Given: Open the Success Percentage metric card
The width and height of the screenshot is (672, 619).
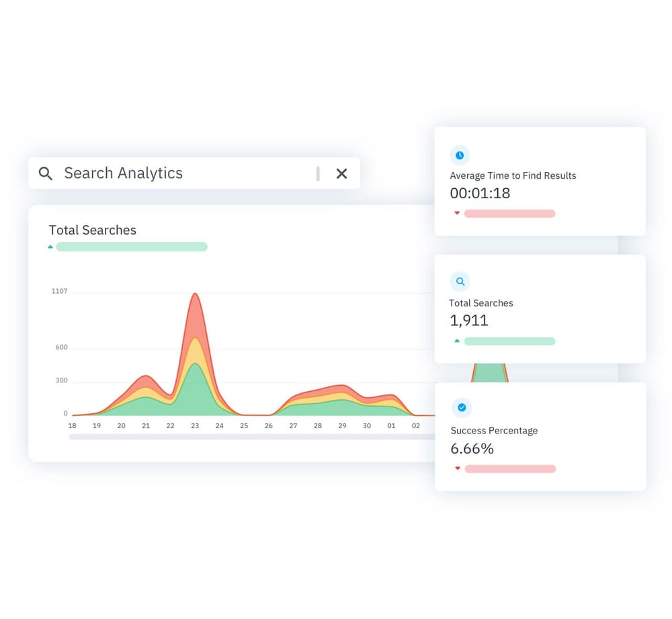Looking at the screenshot, I should [x=540, y=436].
